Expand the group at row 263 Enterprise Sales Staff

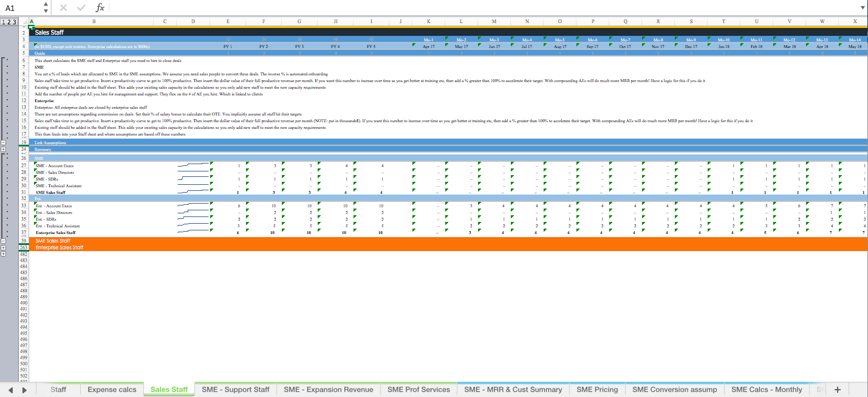[4, 247]
